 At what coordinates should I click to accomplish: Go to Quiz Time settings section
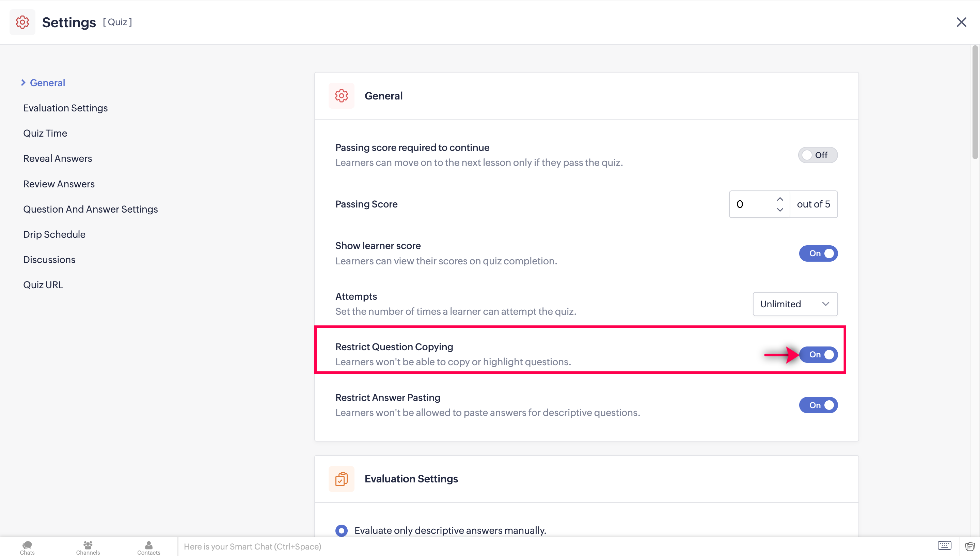click(45, 133)
